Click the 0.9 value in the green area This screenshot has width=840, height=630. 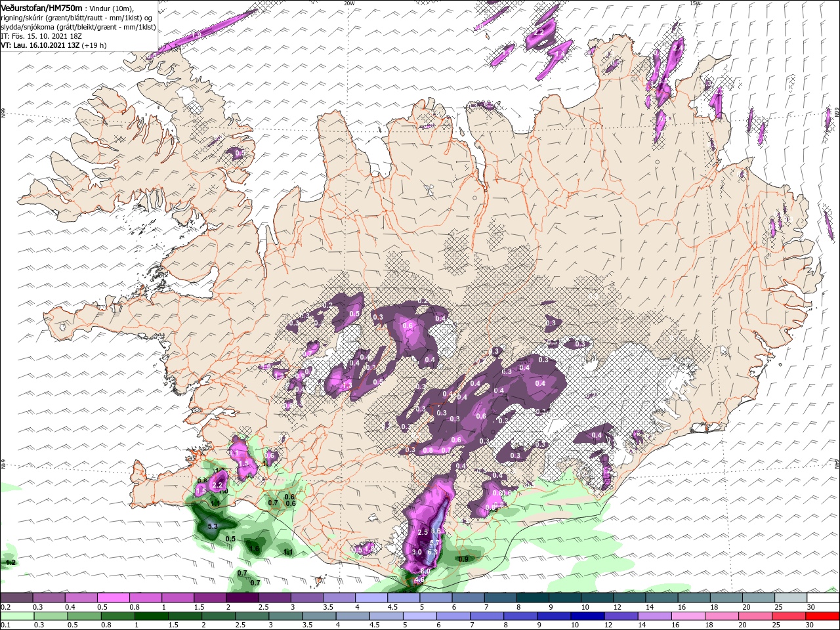463,559
